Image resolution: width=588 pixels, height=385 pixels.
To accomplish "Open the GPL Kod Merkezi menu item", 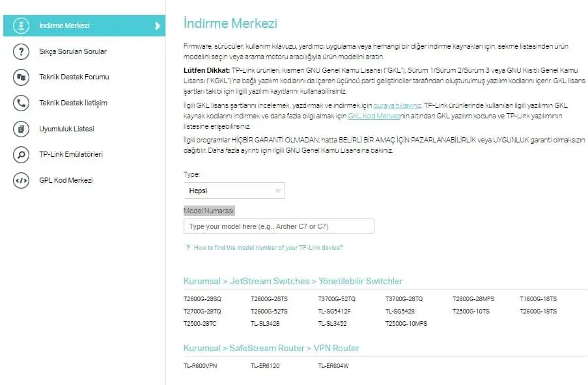I will click(66, 179).
